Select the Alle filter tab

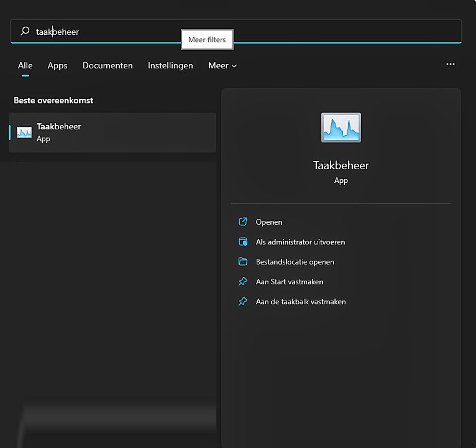tap(25, 65)
